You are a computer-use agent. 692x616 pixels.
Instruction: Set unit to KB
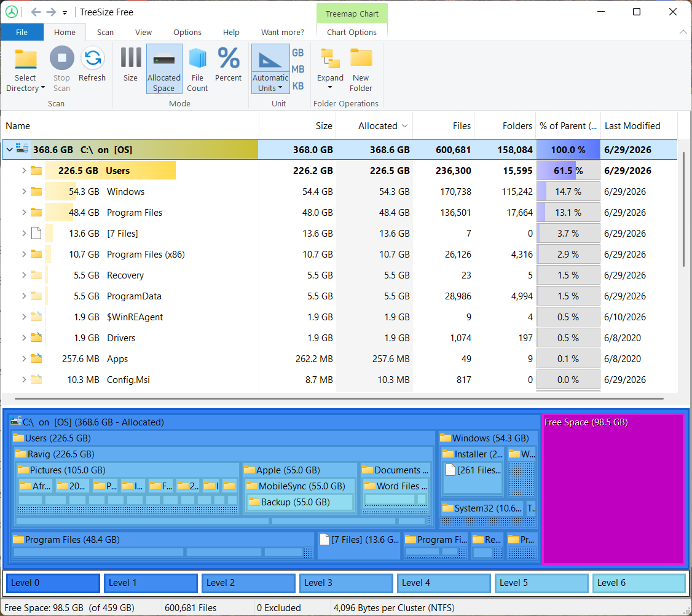[298, 86]
